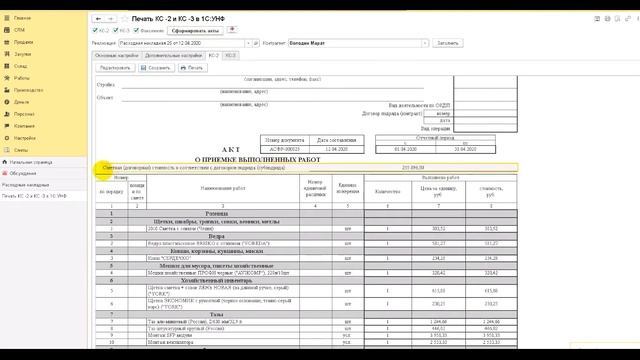Select the КС-2 tab
The height and width of the screenshot is (360, 640).
click(x=213, y=55)
